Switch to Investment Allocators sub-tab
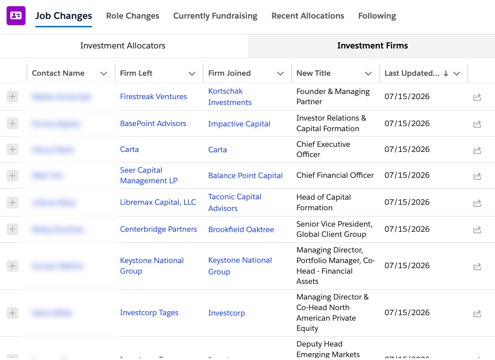This screenshot has height=360, width=495. [124, 46]
